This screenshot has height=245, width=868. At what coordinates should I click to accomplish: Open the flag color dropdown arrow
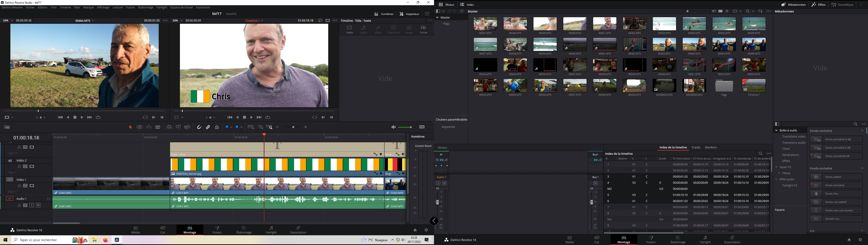click(x=231, y=127)
